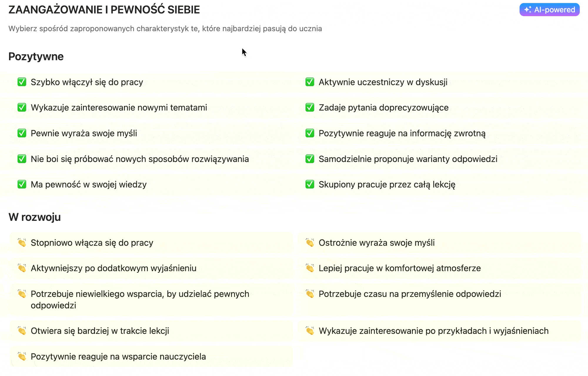Pick Samodzielnie proponuje warianty odpowiedzi
This screenshot has height=376, width=588.
pyautogui.click(x=441, y=159)
